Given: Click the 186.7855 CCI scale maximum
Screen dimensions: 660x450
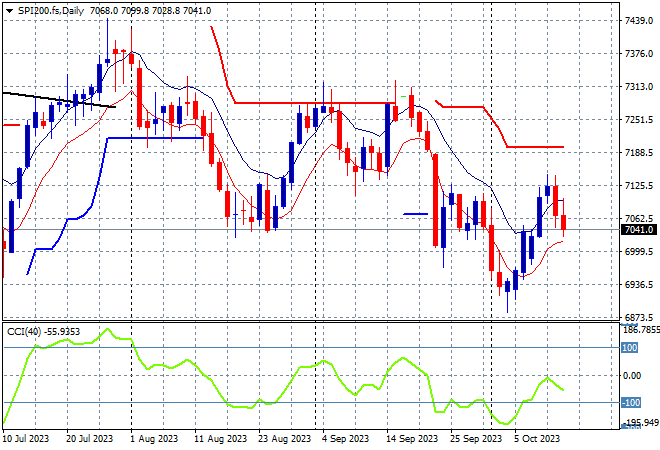Looking at the screenshot, I should coord(641,330).
